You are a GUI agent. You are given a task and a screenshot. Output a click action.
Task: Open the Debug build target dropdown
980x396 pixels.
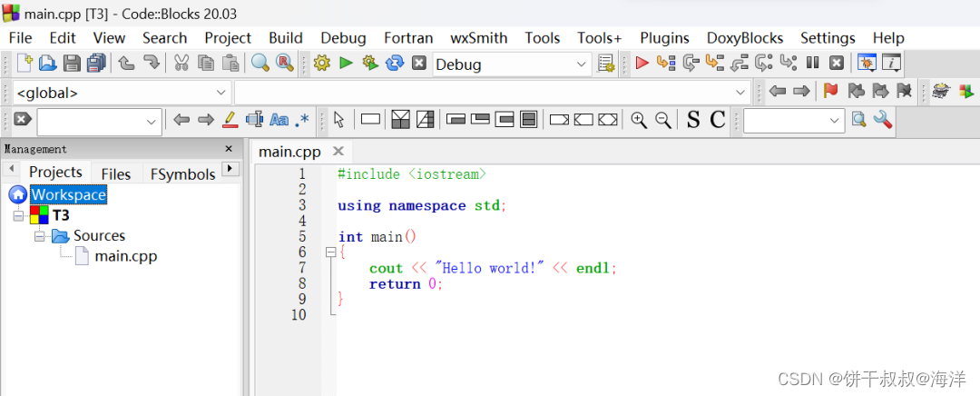click(512, 64)
